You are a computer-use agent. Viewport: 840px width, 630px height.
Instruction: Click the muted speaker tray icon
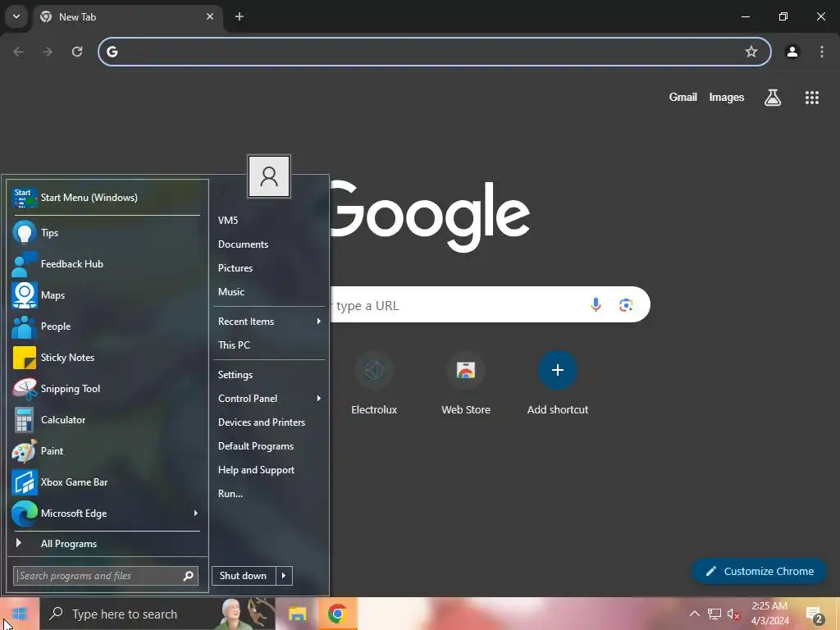coord(733,614)
